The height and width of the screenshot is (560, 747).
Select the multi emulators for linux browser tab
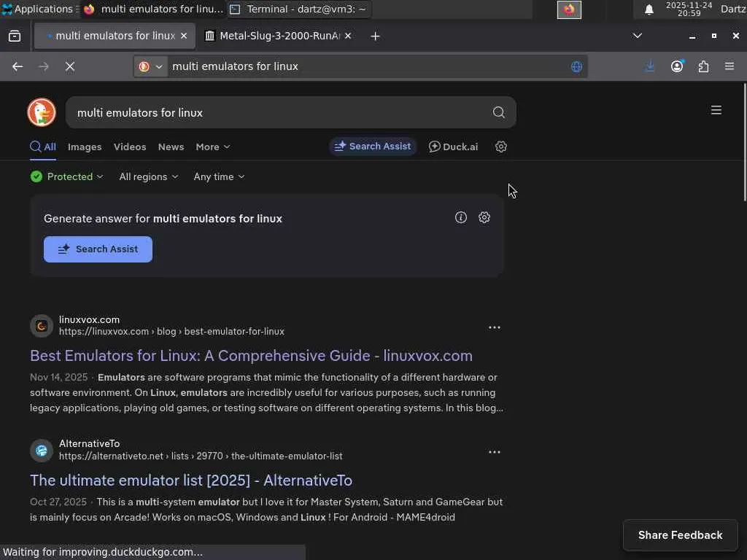tap(115, 36)
